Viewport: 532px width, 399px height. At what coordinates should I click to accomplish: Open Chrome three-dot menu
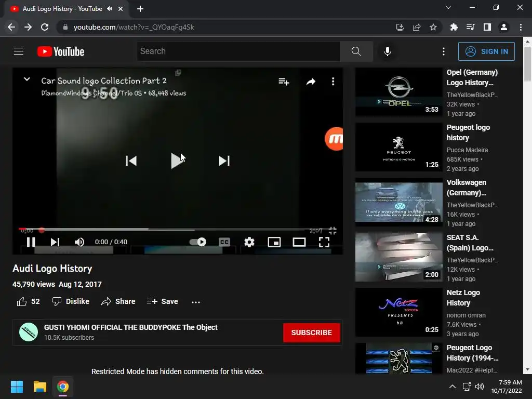point(521,27)
